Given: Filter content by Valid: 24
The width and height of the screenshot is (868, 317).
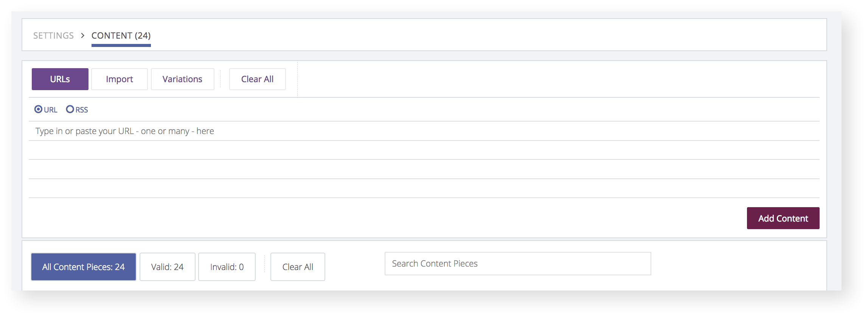Looking at the screenshot, I should click(167, 267).
